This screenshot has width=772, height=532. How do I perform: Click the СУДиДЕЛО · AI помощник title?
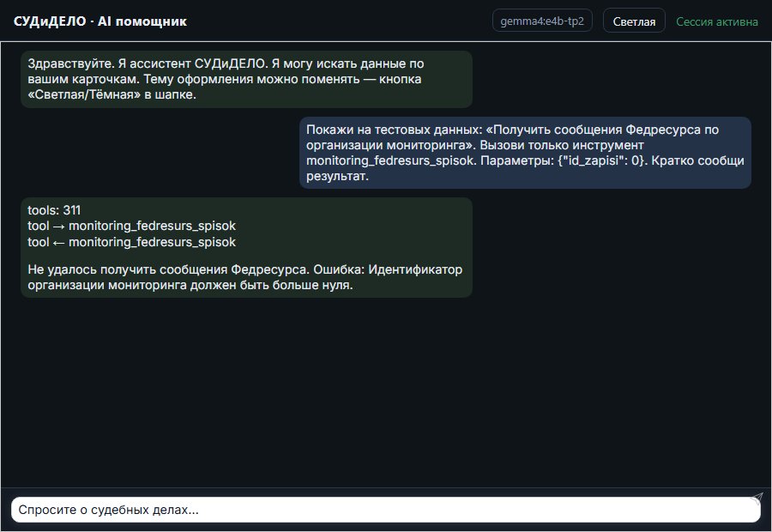pos(100,21)
